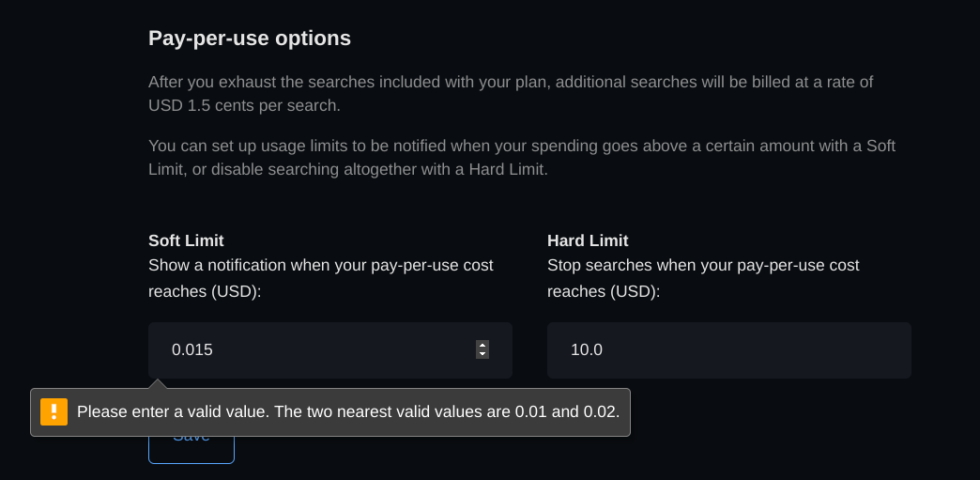Click "reaches (USD):" under Hard Limit
Screen dimensions: 980x480
point(604,291)
